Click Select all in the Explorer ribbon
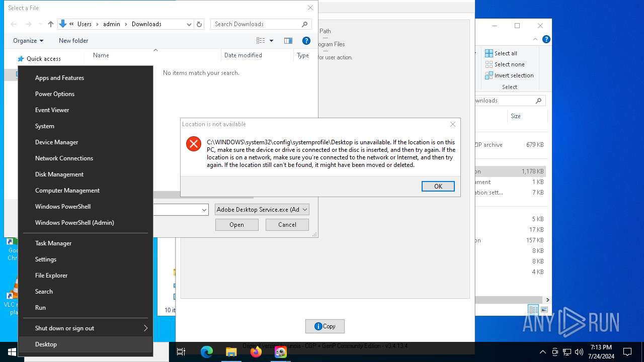644x362 pixels. point(501,53)
